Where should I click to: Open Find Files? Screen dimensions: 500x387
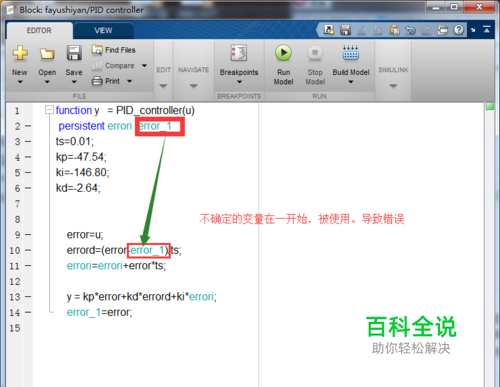[113, 50]
